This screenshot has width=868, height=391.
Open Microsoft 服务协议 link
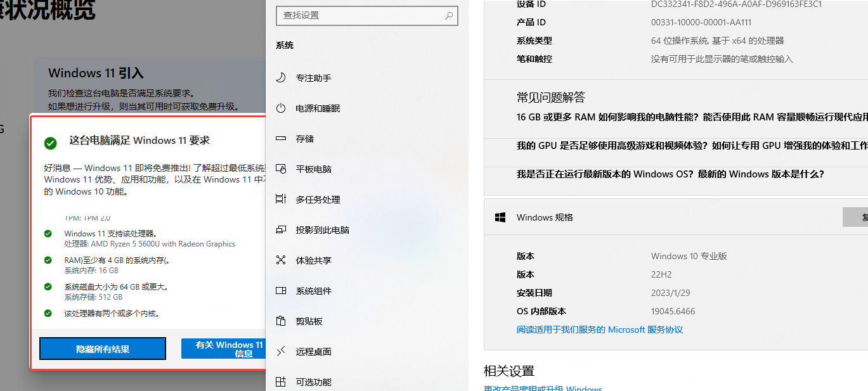point(600,330)
